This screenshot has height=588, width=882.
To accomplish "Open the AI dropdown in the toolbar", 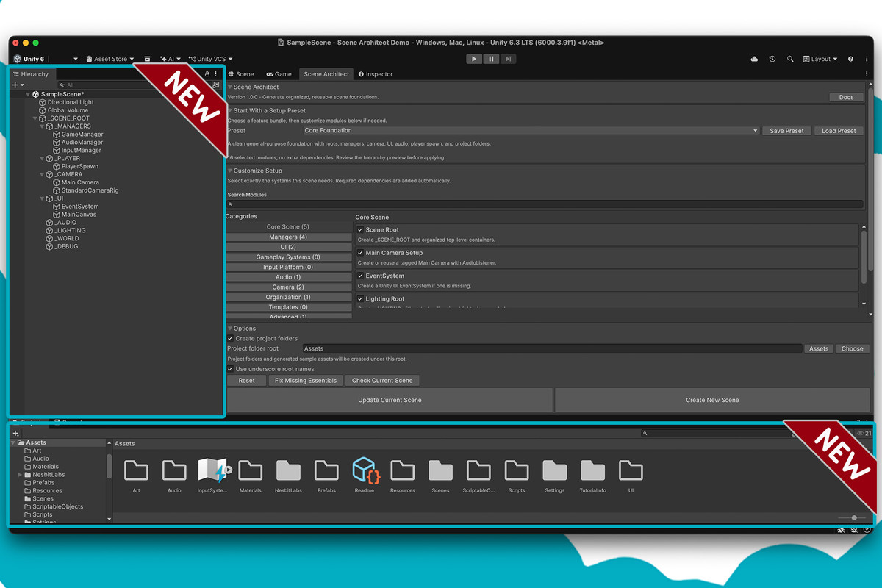I will (171, 59).
